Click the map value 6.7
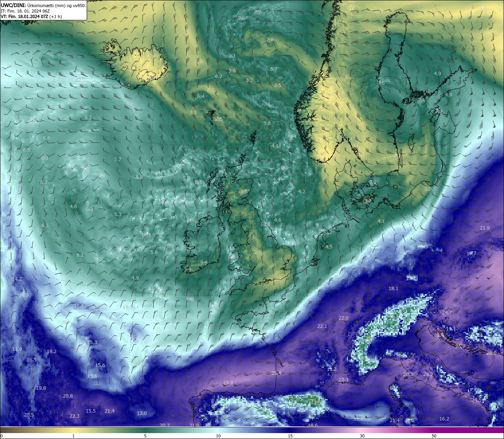This screenshot has width=504, height=439. click(274, 69)
